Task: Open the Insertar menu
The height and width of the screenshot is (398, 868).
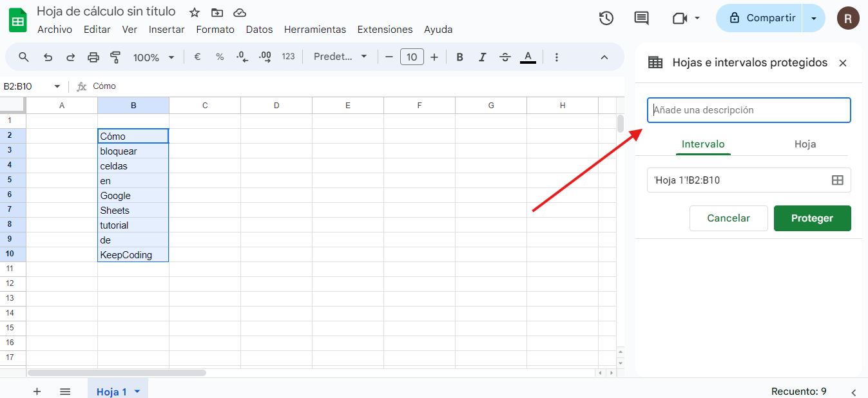Action: click(166, 30)
